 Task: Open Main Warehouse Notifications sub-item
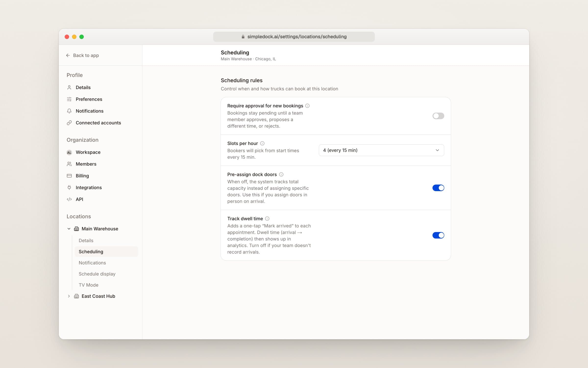(x=92, y=263)
